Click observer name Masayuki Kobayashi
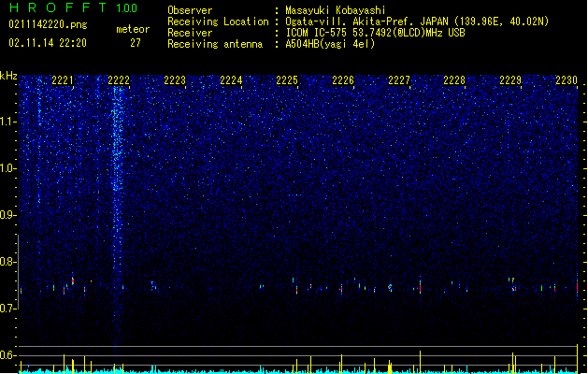 point(336,10)
